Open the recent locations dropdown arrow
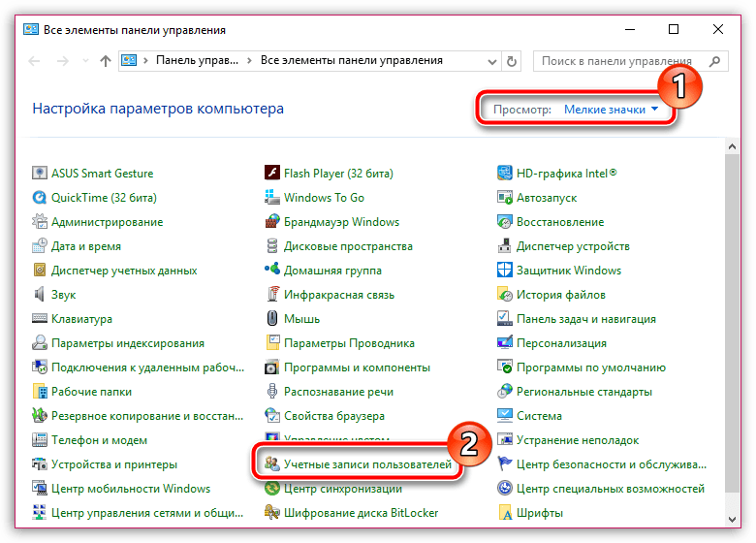 86,61
